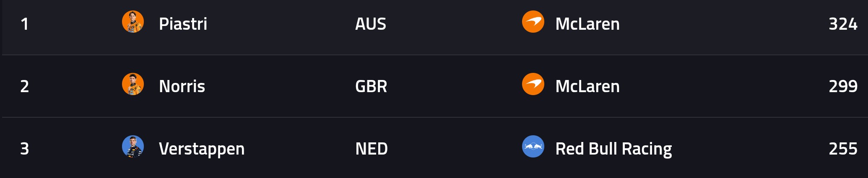The height and width of the screenshot is (178, 868).
Task: Click the AUS nationality code
Action: pyautogui.click(x=371, y=24)
